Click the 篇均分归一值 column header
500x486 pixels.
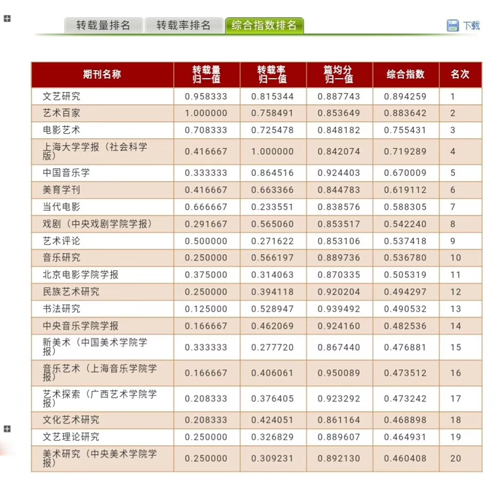click(339, 74)
